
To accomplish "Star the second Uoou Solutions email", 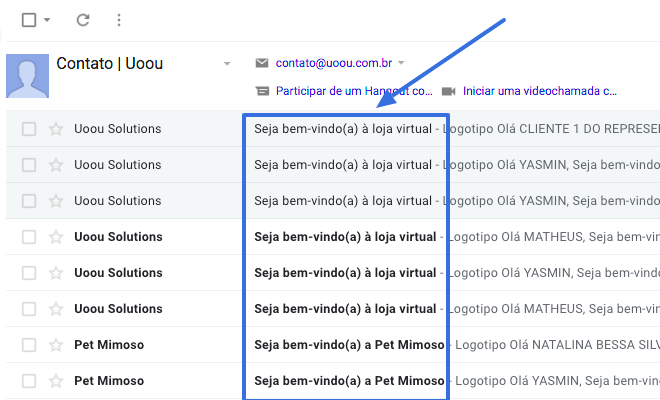I will click(x=56, y=165).
